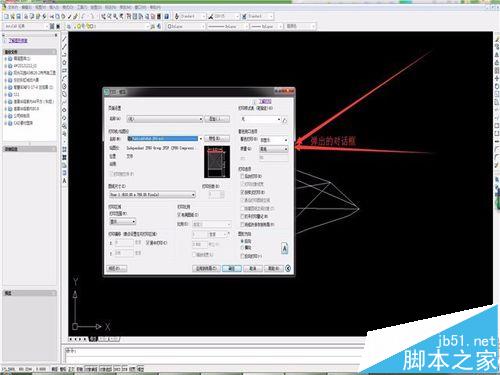Select the Construction Line tool
Image resolution: width=500 pixels, height=375 pixels.
[x=64, y=47]
